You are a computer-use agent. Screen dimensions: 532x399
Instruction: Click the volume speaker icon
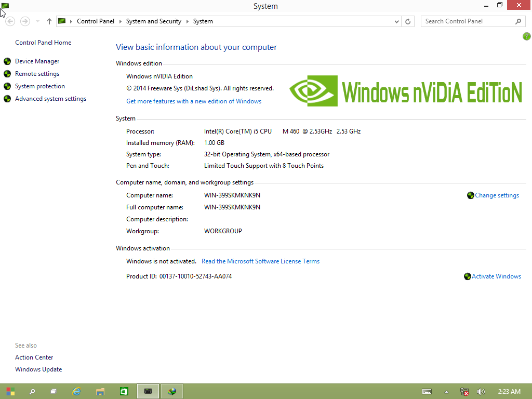[481, 392]
